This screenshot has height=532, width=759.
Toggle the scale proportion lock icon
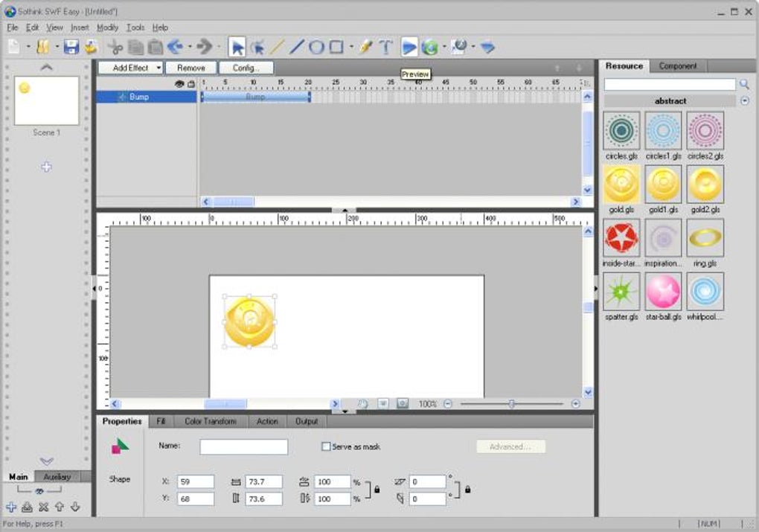pos(377,490)
